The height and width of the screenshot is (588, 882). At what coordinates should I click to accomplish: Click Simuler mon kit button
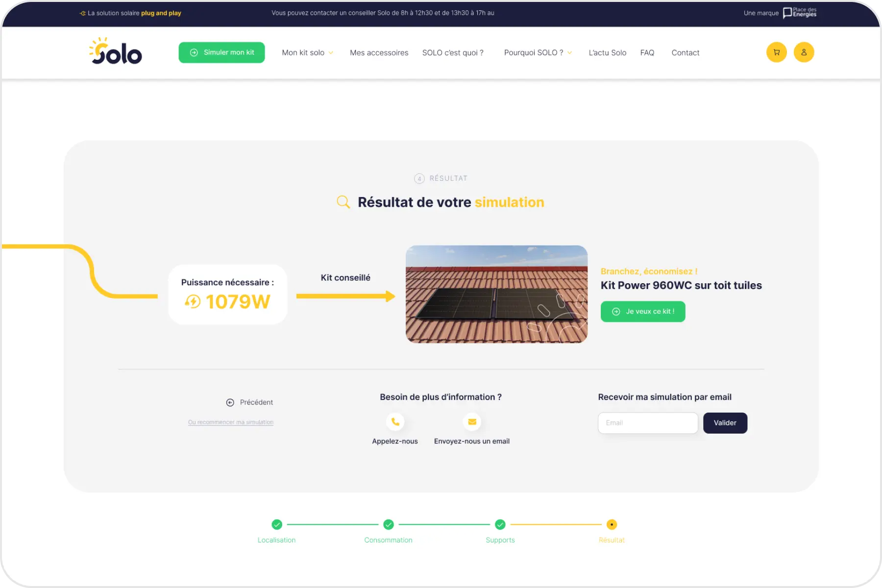pos(221,52)
